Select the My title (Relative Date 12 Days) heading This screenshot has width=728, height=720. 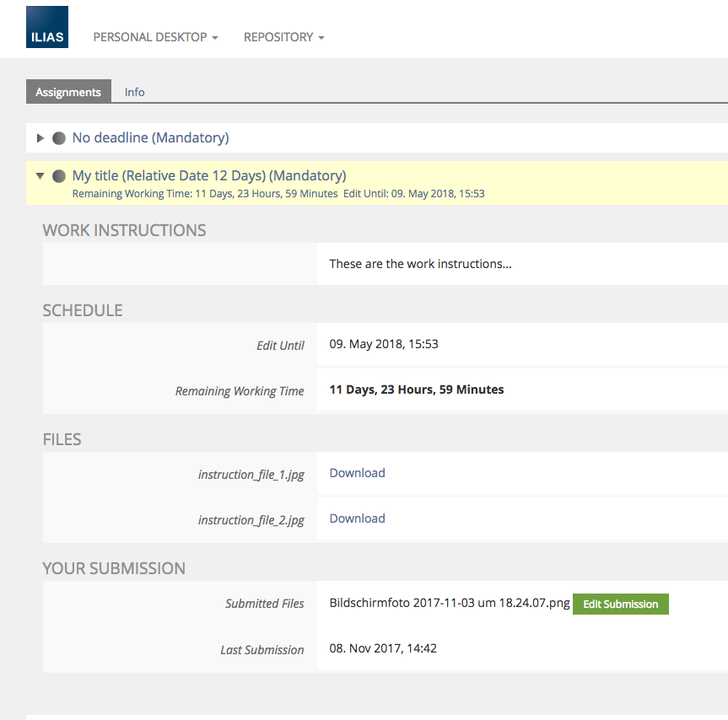(x=208, y=175)
